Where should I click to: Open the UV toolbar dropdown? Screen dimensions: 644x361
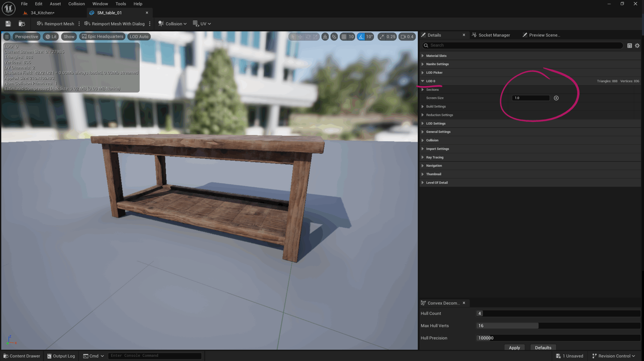coord(202,24)
